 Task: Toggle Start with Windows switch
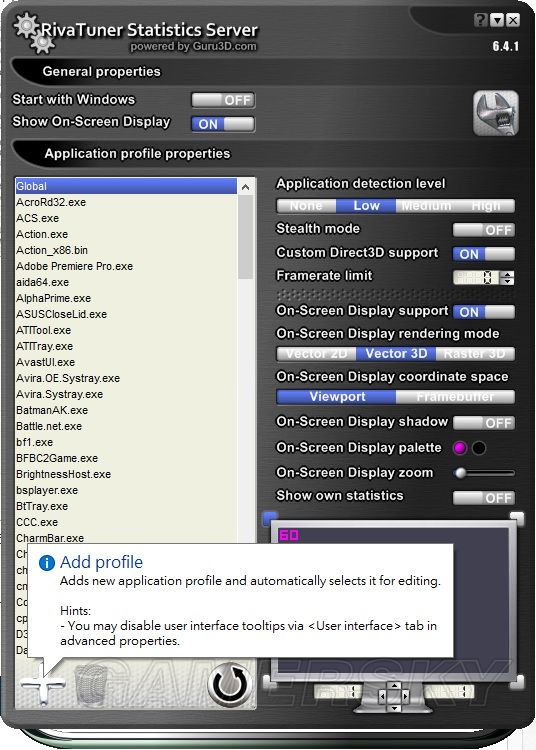pos(223,100)
